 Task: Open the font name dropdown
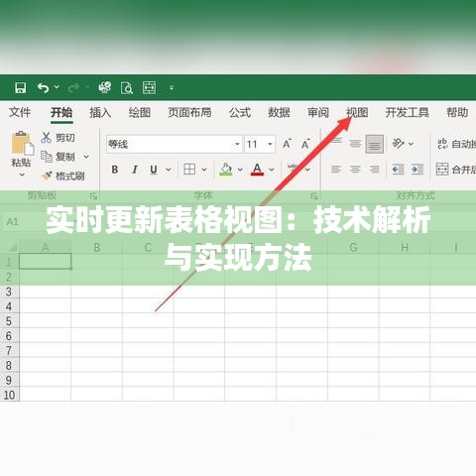[x=237, y=144]
